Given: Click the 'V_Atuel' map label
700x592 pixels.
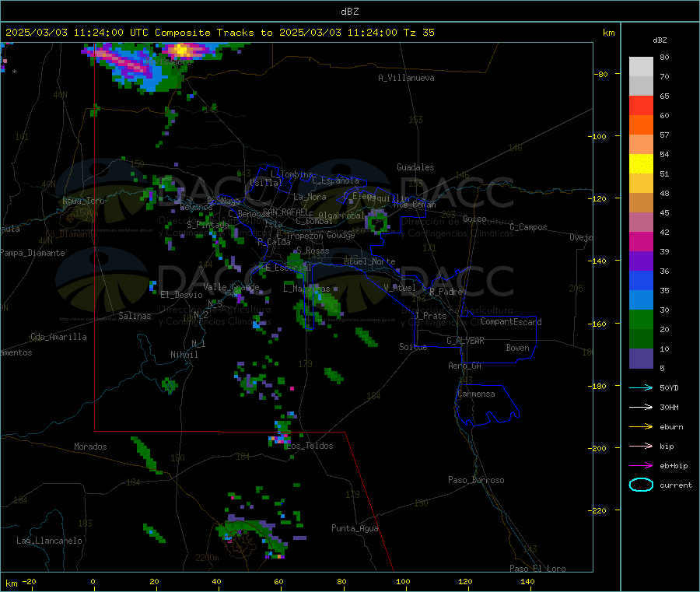Looking at the screenshot, I should tap(400, 288).
